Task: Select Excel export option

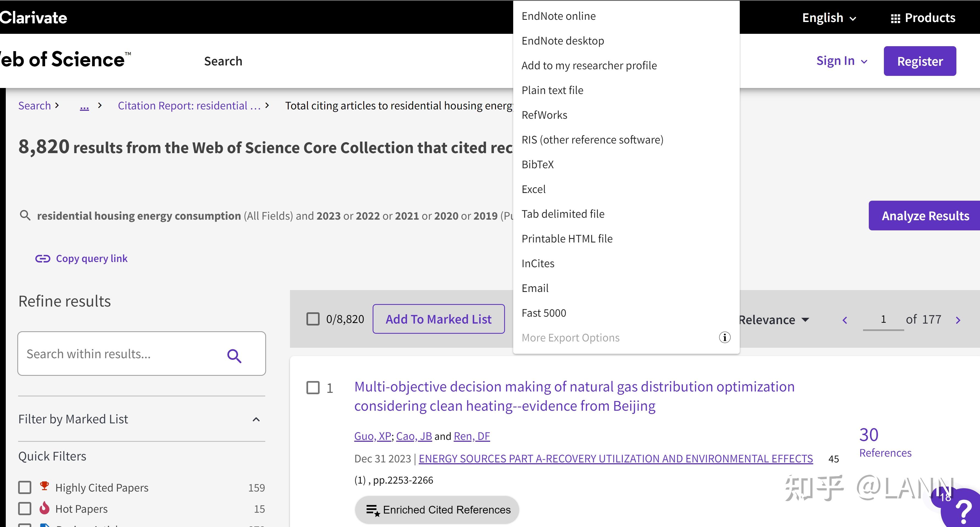Action: [533, 189]
